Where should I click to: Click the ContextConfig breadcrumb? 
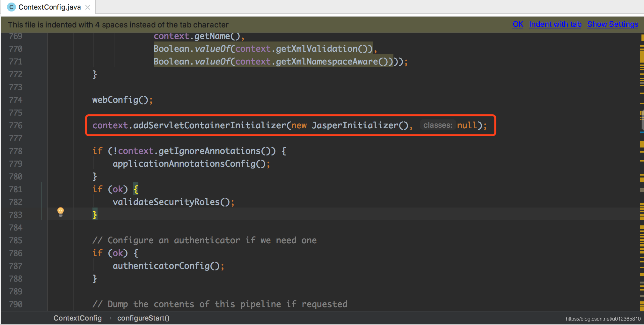77,318
